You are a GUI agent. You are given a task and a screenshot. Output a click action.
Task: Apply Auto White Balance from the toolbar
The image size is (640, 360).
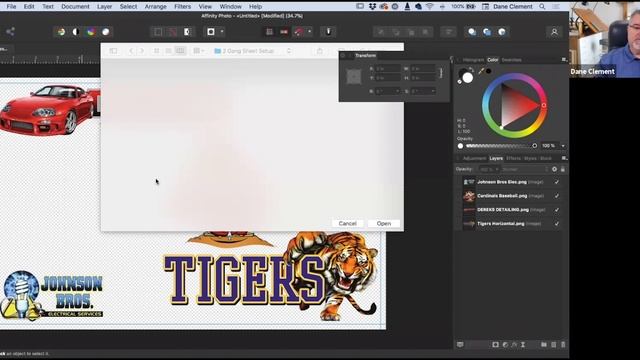tap(106, 32)
